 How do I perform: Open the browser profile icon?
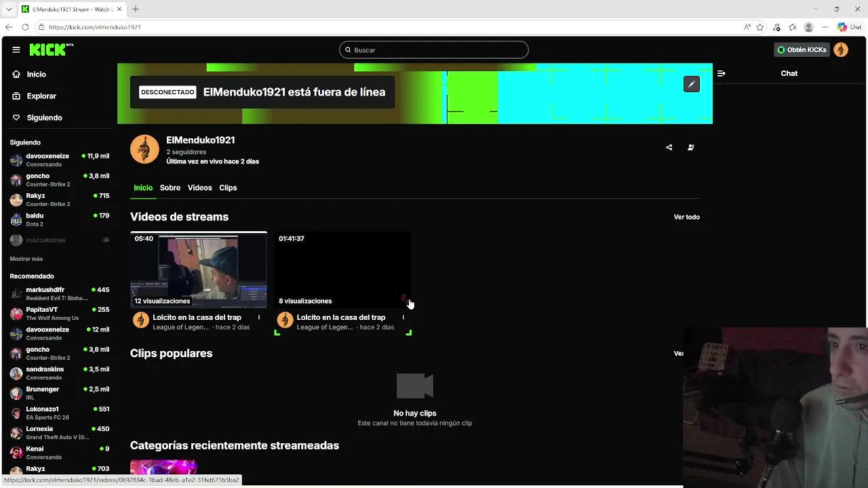coord(808,27)
